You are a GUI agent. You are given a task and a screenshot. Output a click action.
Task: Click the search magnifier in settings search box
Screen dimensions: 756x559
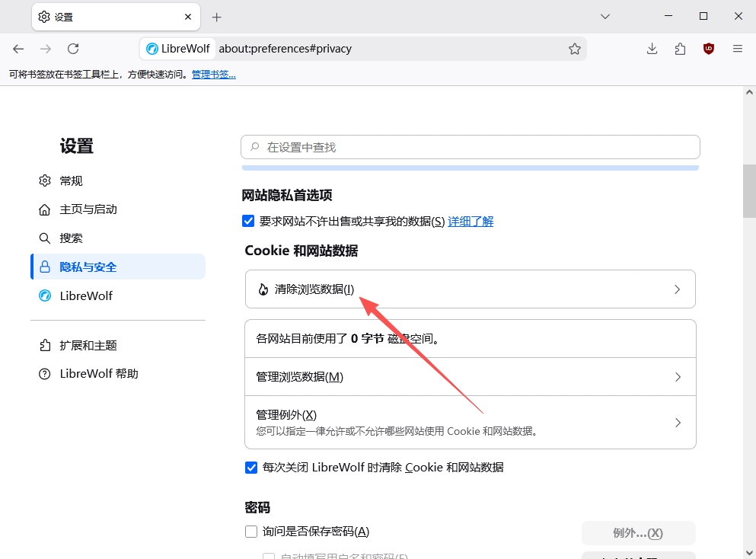click(254, 147)
